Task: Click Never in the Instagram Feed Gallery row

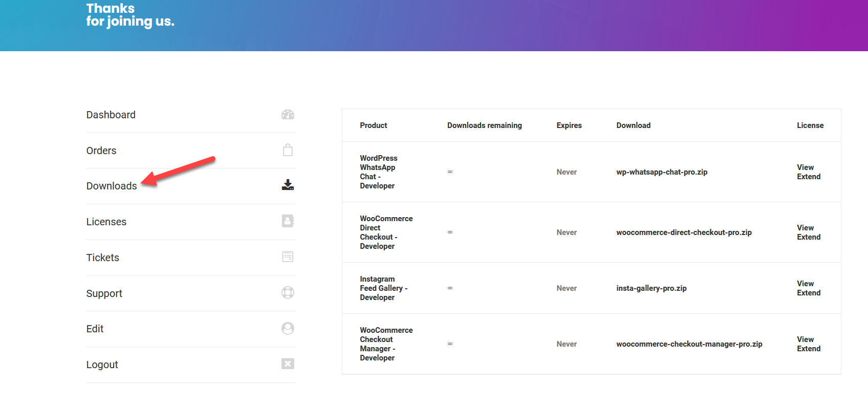Action: 567,288
